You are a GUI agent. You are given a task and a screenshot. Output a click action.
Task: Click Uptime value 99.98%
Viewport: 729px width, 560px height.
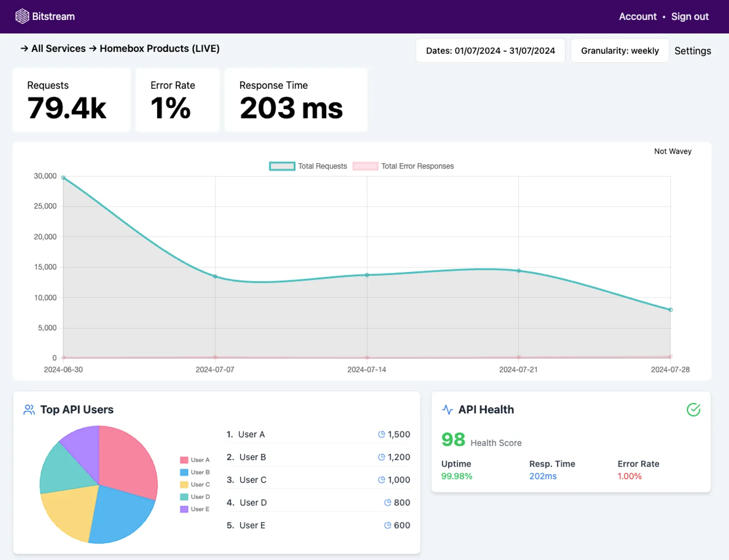[456, 476]
